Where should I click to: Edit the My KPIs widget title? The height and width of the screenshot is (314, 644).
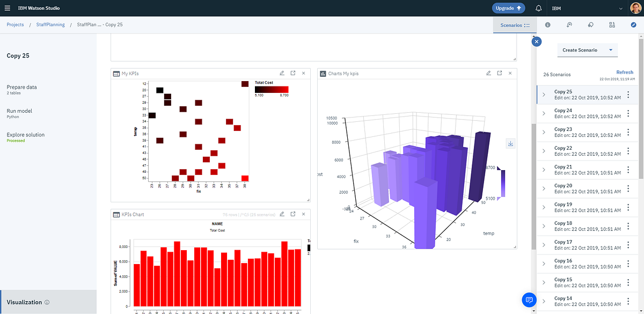282,73
